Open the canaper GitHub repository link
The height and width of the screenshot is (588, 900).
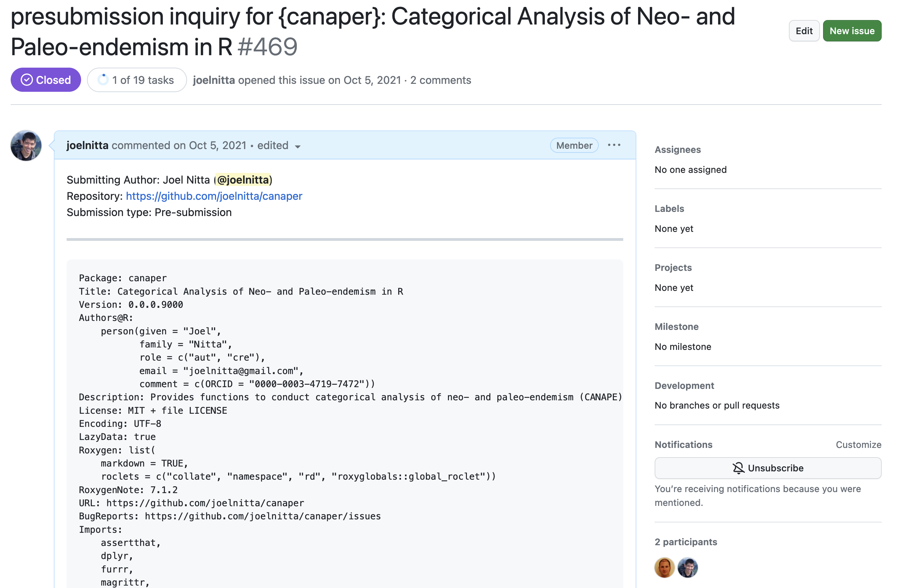pyautogui.click(x=214, y=196)
